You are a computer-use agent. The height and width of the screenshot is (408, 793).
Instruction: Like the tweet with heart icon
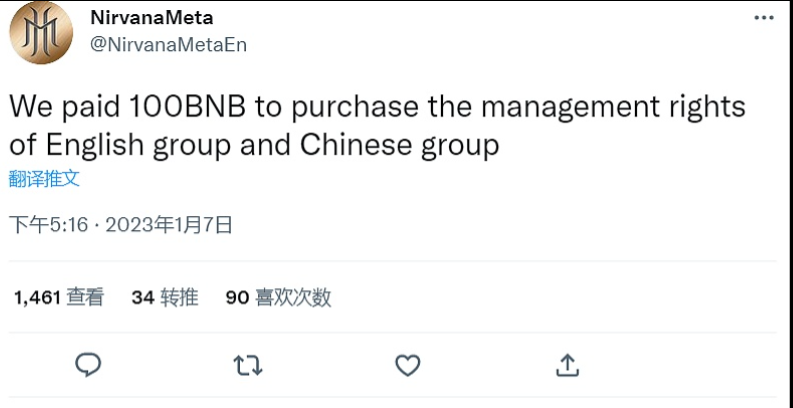click(x=408, y=365)
